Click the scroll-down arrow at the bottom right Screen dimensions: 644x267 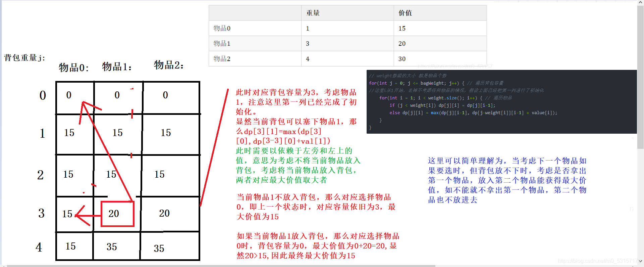640,261
